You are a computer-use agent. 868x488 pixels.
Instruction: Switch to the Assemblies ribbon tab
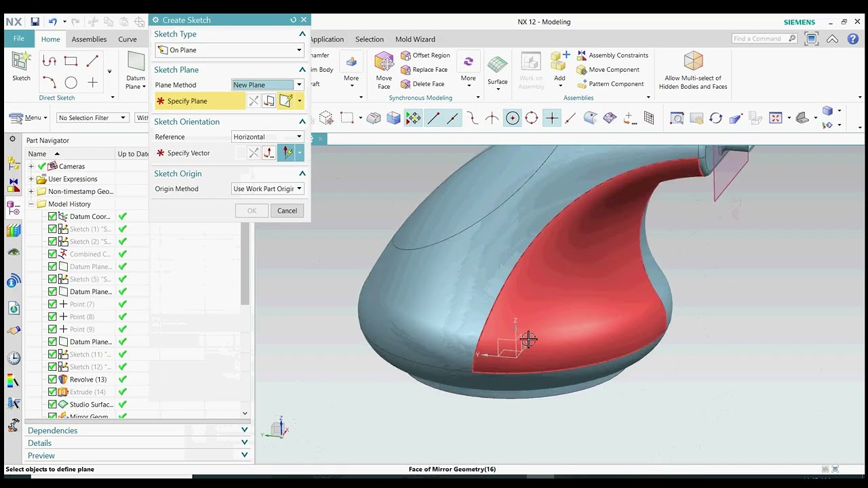click(x=89, y=39)
